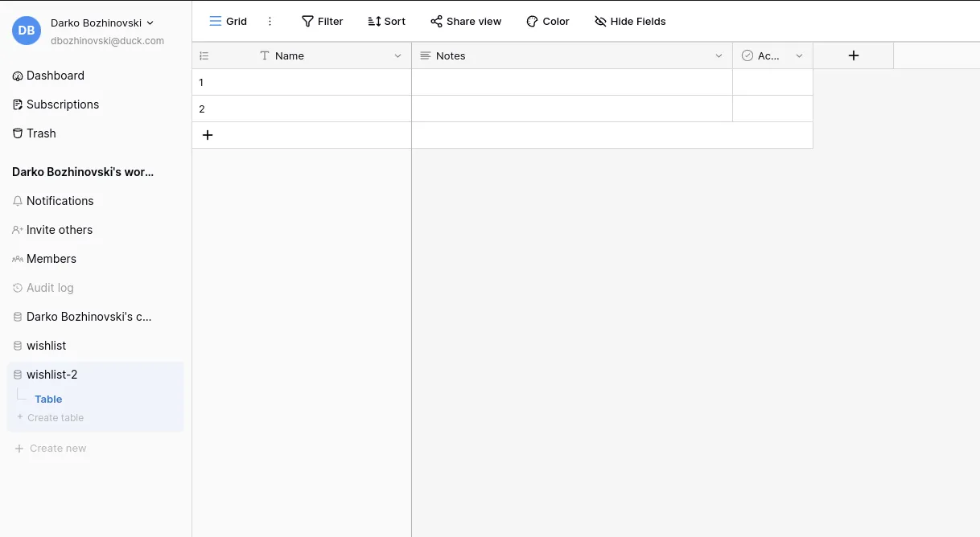The height and width of the screenshot is (537, 980).
Task: Open Notifications in the sidebar
Action: (x=60, y=200)
